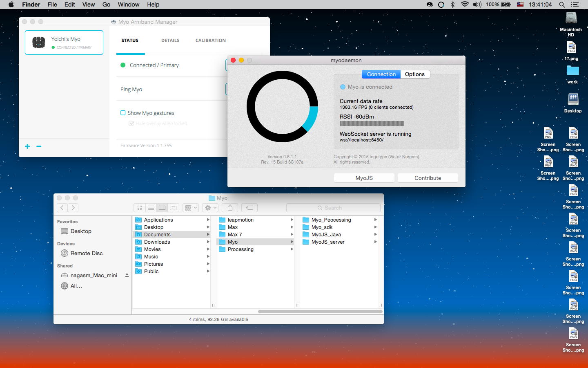Expand the Applications row arrow in Finder
Screen dimensions: 588x368
208,220
